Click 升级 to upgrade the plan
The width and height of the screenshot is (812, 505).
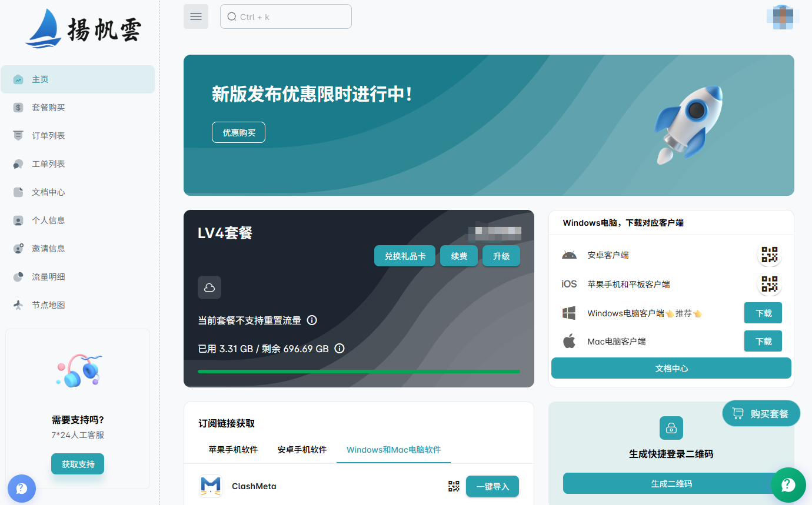[x=501, y=256]
